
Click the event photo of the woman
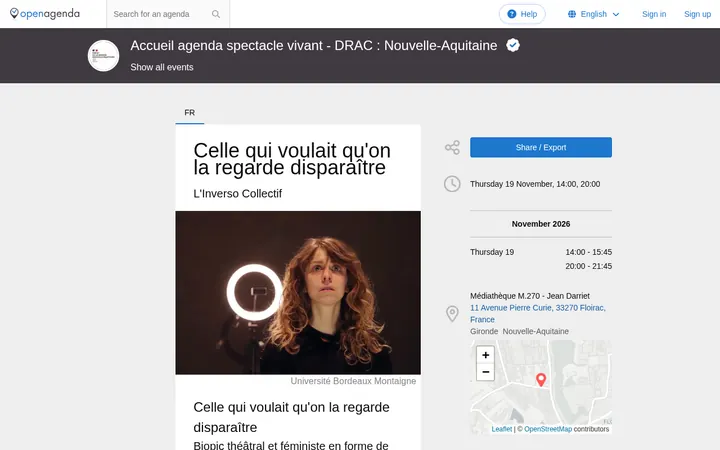pyautogui.click(x=298, y=293)
